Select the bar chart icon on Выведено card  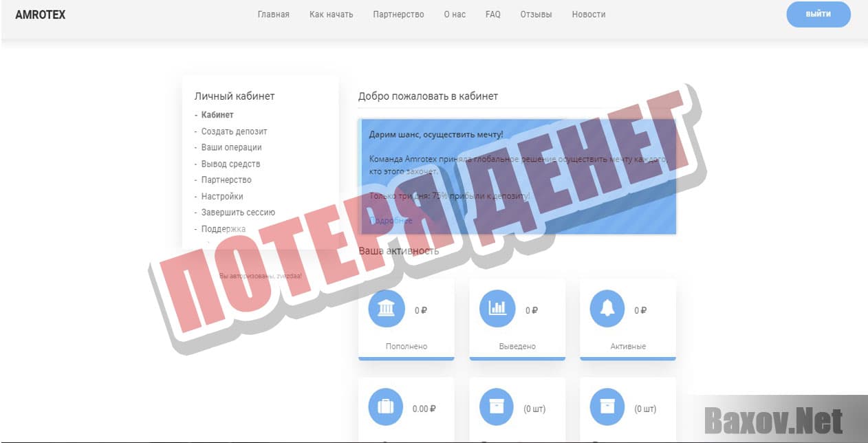point(497,308)
